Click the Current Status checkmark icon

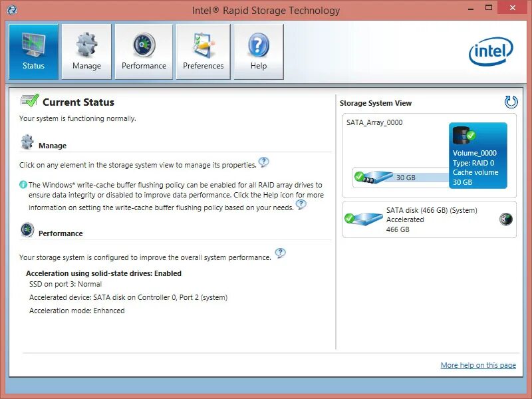[x=29, y=100]
